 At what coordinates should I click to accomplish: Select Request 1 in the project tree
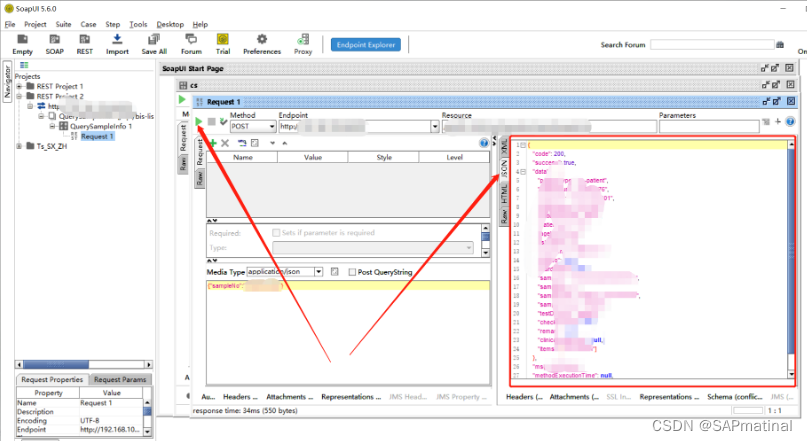click(x=97, y=136)
